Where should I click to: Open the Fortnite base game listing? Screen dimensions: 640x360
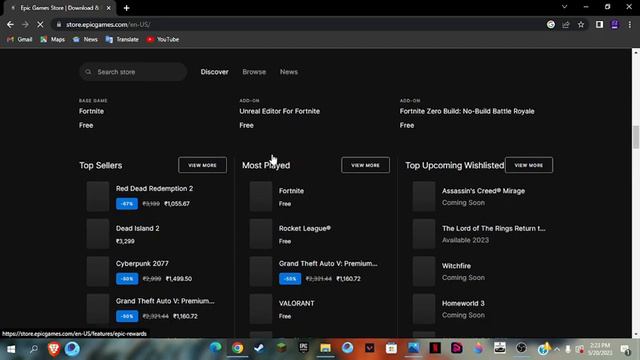point(91,111)
